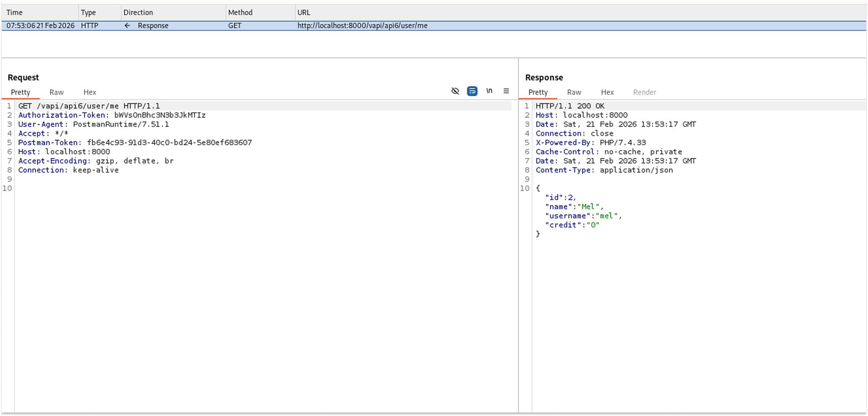Select the Response Pretty tab
868x416 pixels.
(x=538, y=92)
